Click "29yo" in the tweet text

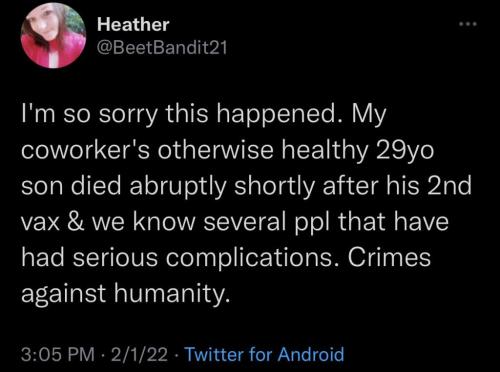coord(405,151)
